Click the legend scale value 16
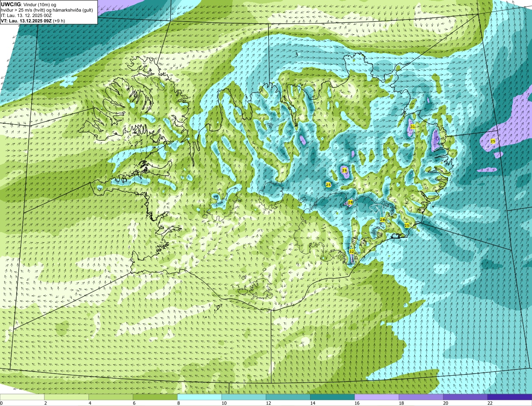Screen dimensions: 532x406 pos(357,403)
